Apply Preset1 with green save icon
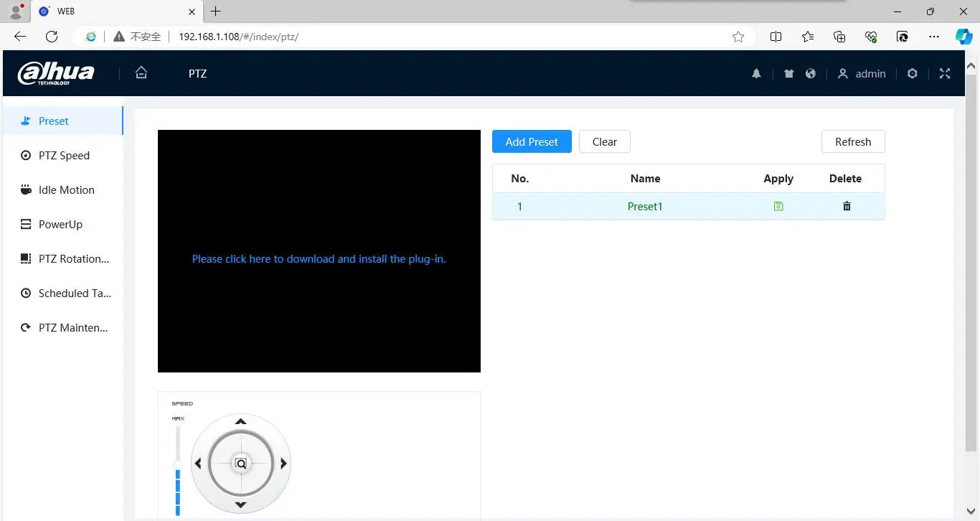This screenshot has width=980, height=521. click(x=778, y=206)
